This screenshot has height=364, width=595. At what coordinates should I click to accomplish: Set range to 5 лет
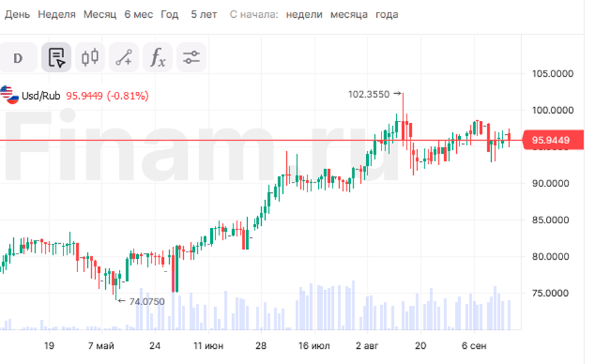204,15
